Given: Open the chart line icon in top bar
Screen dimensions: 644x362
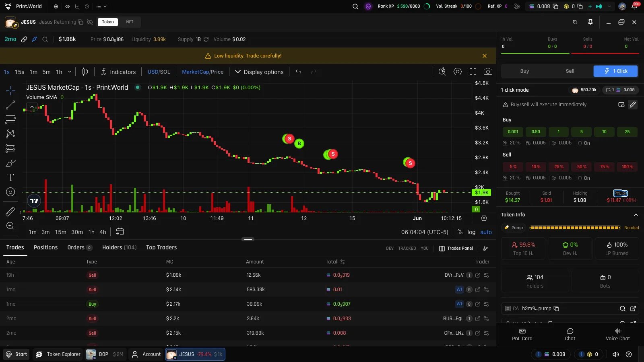Looking at the screenshot, I should click(x=77, y=6).
